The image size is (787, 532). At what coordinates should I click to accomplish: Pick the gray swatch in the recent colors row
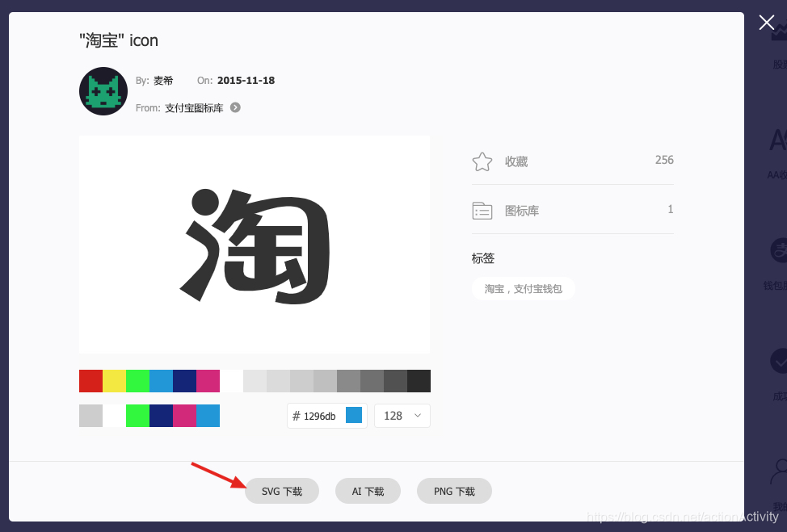point(90,416)
